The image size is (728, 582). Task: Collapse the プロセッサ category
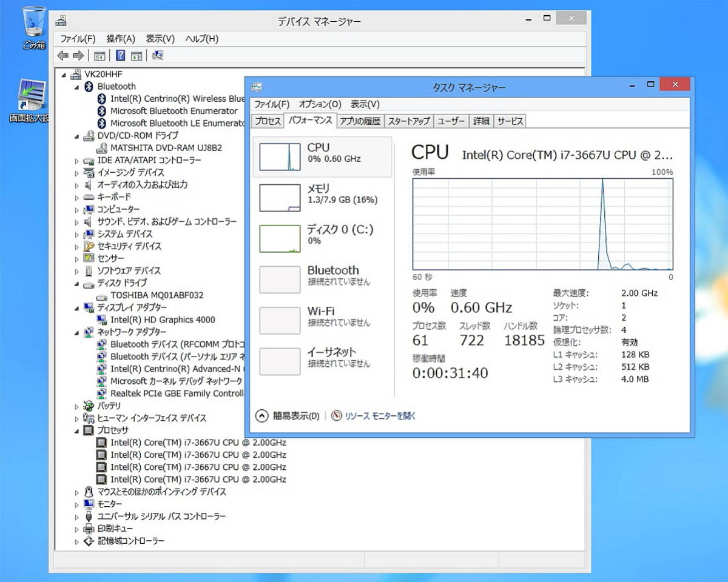[77, 430]
